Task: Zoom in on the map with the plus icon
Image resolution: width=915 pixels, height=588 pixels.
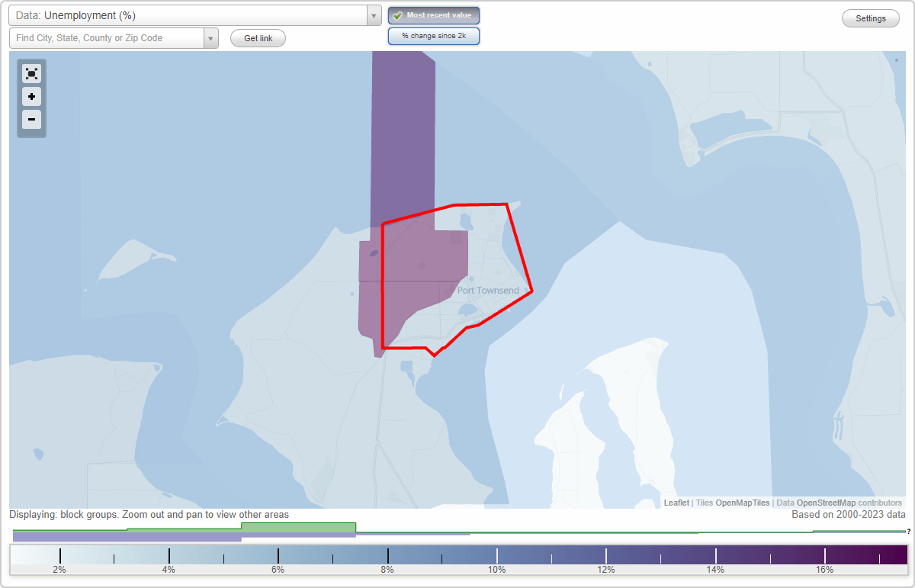Action: [x=31, y=96]
